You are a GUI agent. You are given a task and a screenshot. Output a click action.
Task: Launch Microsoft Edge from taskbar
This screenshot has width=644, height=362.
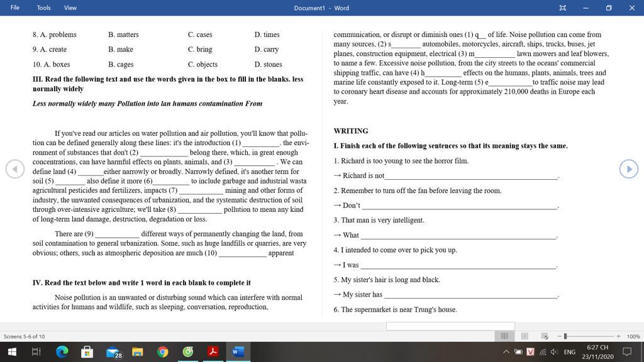tap(62, 352)
